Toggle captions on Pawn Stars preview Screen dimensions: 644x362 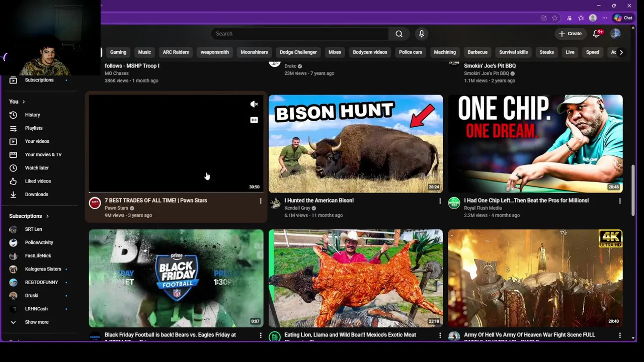tap(254, 120)
